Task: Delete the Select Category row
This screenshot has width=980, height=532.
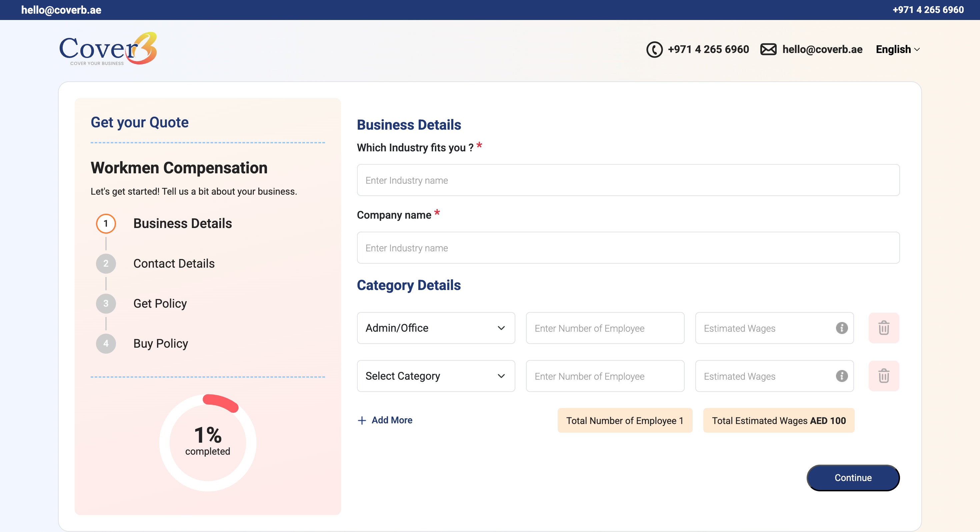Action: click(883, 376)
